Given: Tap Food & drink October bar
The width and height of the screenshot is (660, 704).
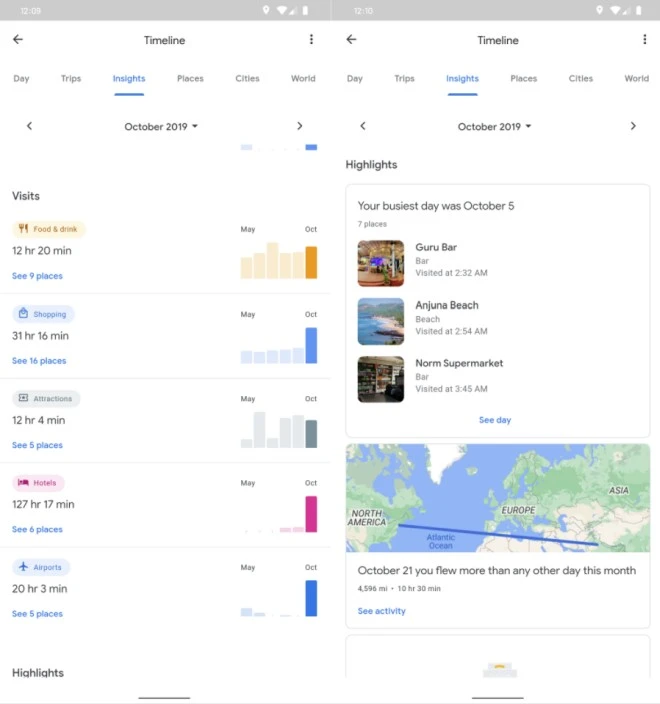Looking at the screenshot, I should pos(311,262).
